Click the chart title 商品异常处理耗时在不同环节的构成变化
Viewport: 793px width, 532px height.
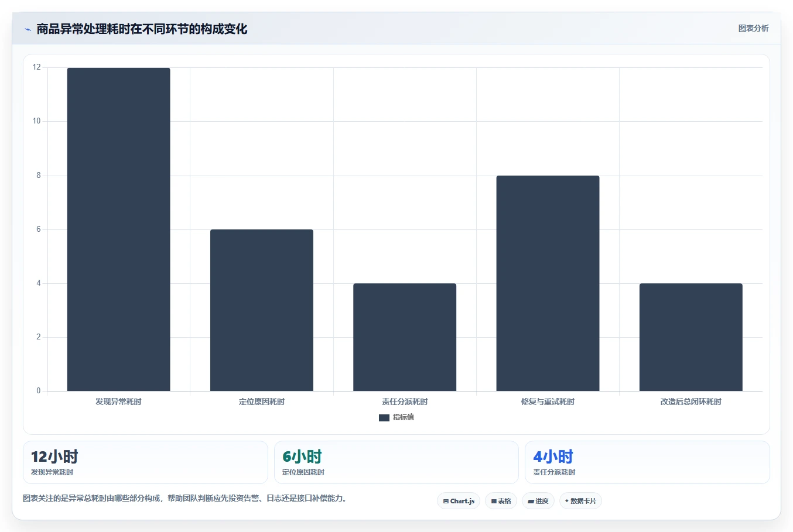pyautogui.click(x=142, y=29)
